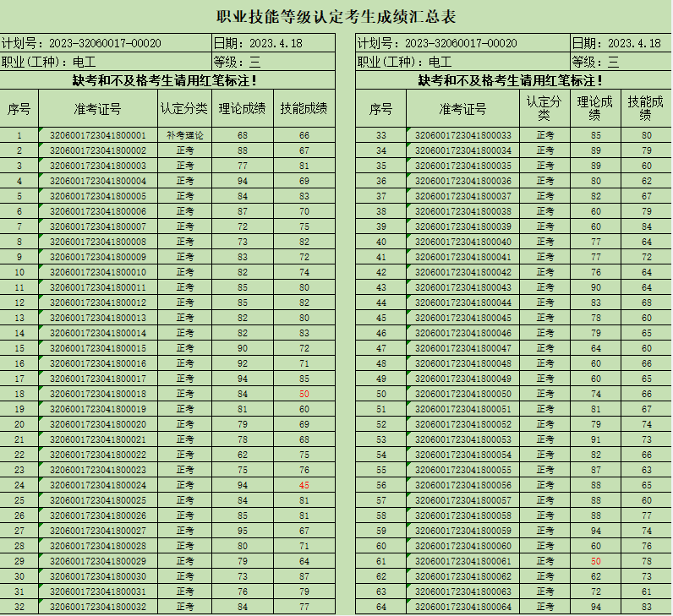
Task: Select red skill score 50 in row 18
Action: 304,394
